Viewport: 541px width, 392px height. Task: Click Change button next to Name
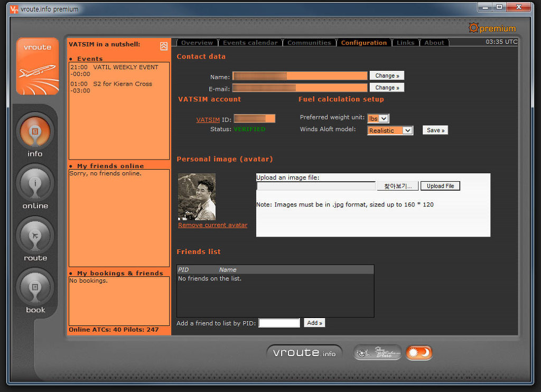[387, 76]
